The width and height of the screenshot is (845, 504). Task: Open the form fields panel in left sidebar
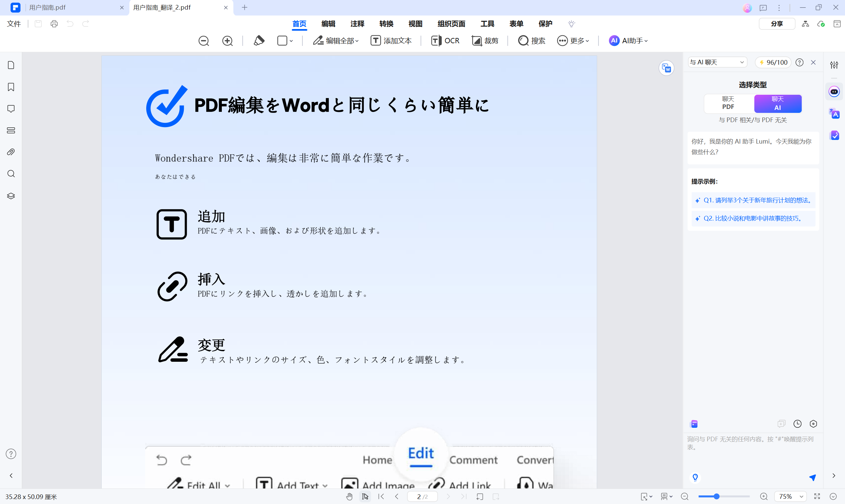point(11,130)
